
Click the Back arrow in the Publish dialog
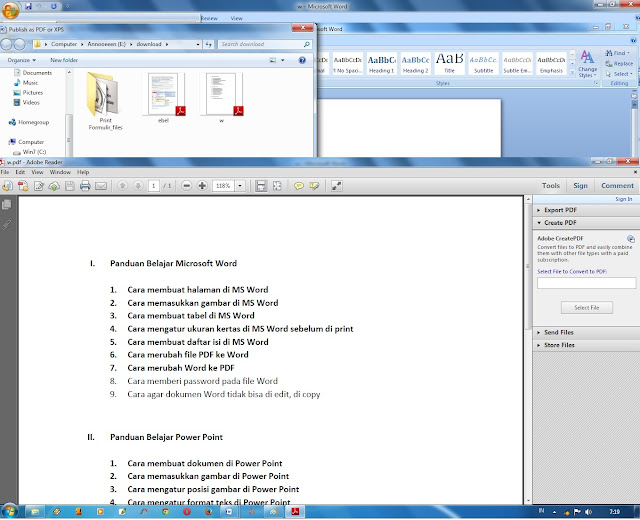7,44
